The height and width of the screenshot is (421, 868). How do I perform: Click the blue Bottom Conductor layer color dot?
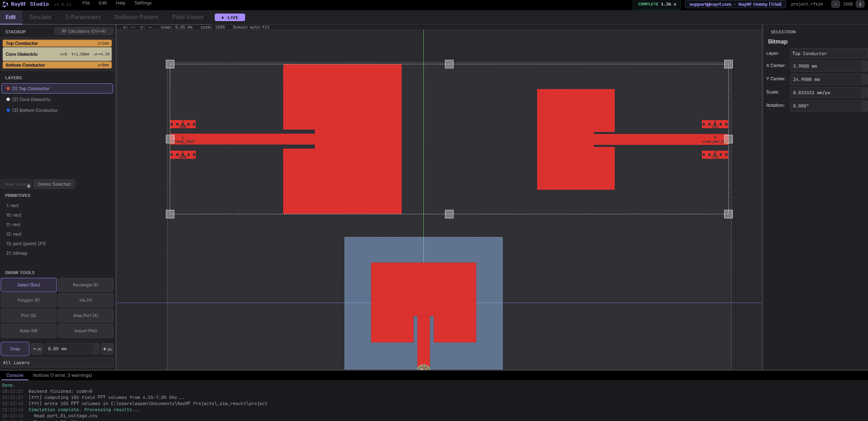[8, 111]
